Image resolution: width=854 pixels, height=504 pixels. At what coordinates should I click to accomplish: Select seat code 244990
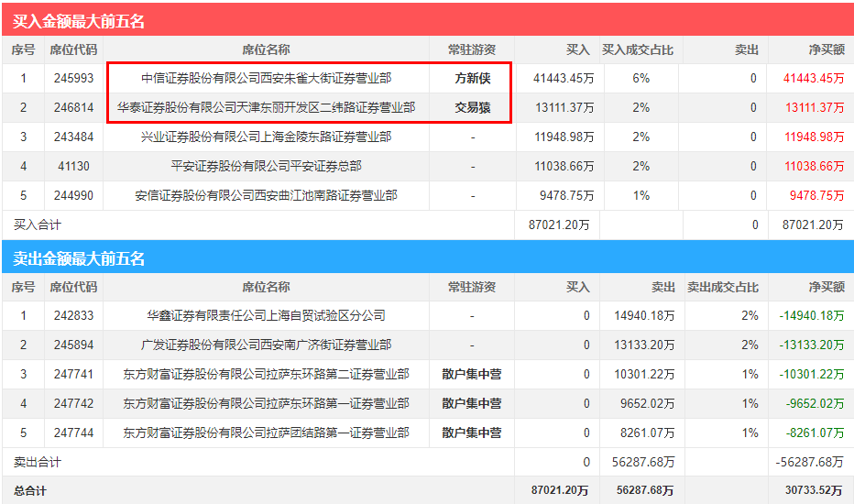pyautogui.click(x=73, y=195)
